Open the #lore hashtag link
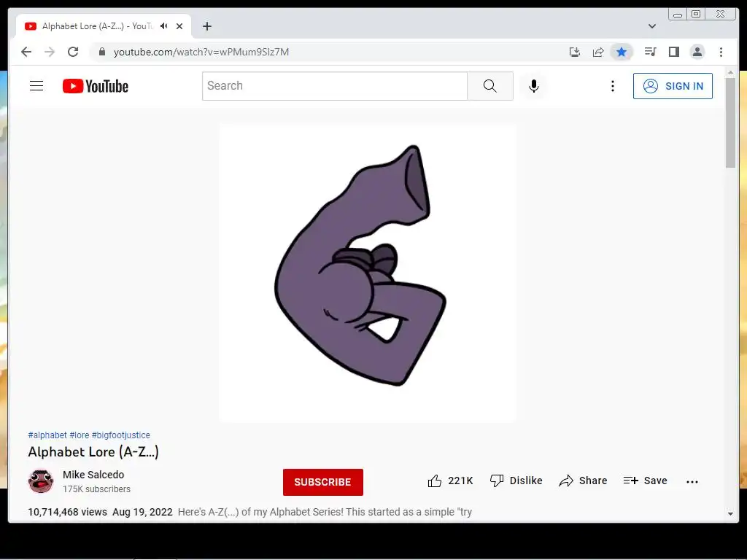The width and height of the screenshot is (747, 560). click(79, 435)
